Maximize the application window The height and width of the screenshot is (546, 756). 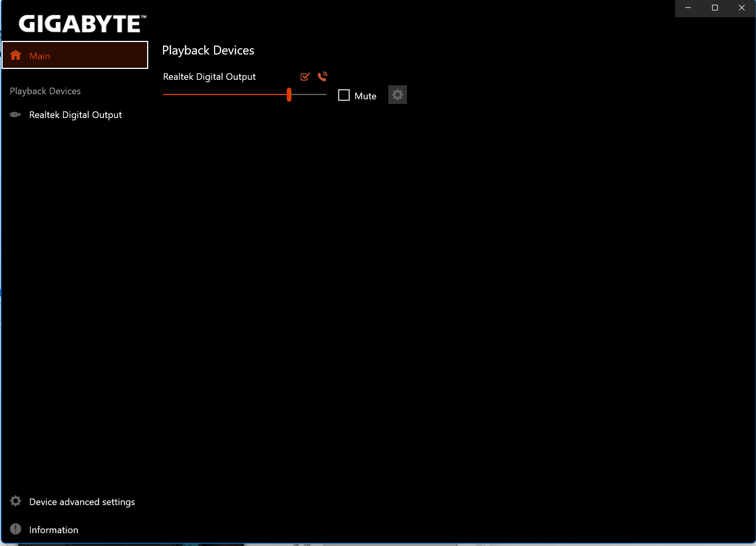(715, 8)
